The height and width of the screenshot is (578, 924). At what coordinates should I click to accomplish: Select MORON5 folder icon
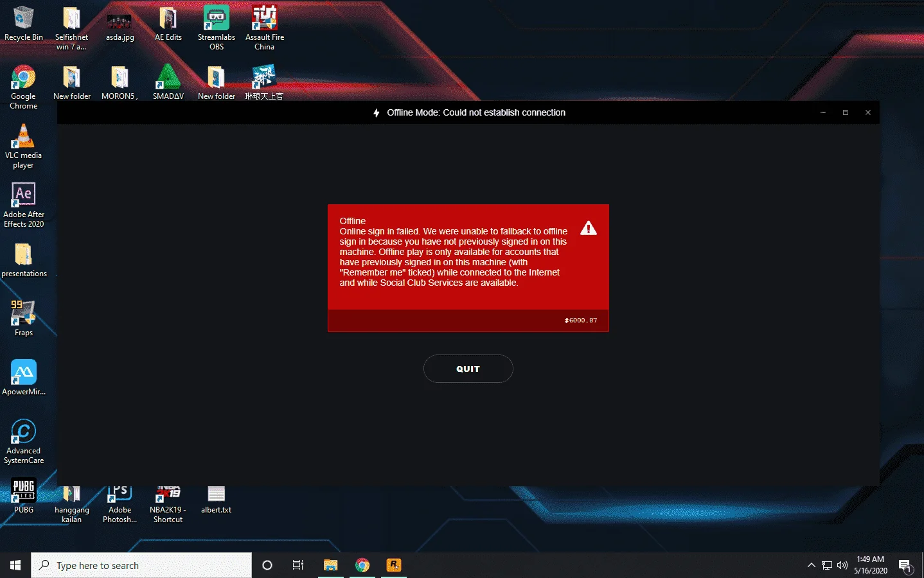click(x=120, y=82)
